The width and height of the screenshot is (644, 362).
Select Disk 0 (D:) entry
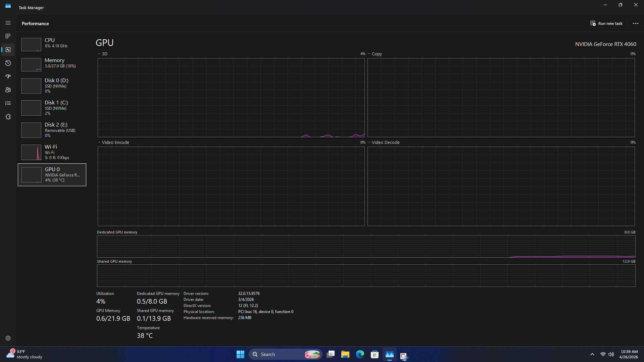pos(52,86)
